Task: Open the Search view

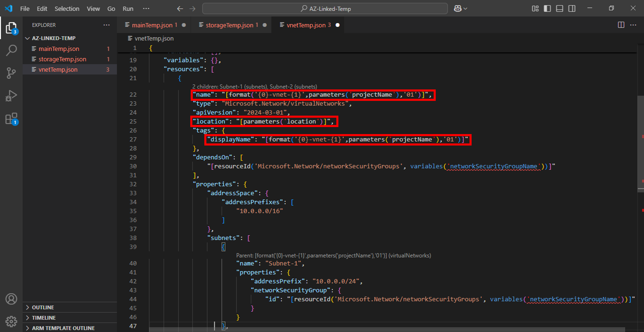Action: pos(11,50)
